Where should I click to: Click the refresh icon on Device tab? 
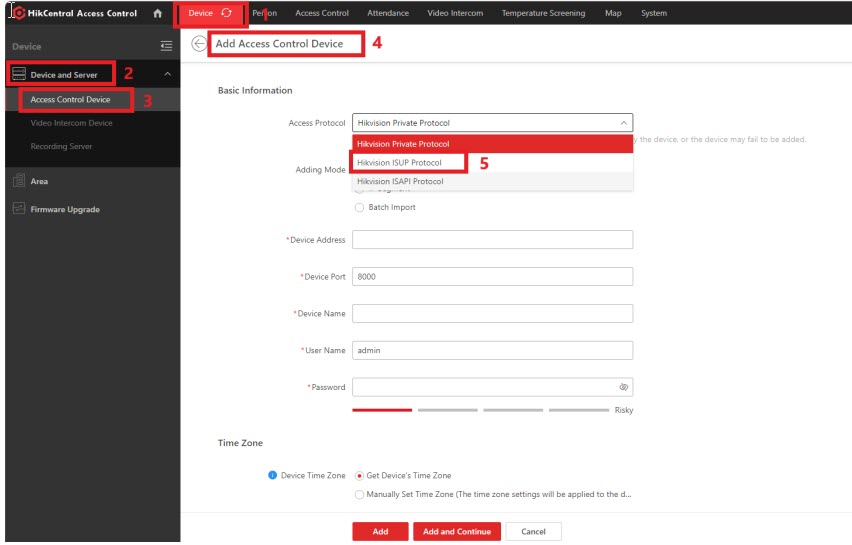click(x=226, y=13)
